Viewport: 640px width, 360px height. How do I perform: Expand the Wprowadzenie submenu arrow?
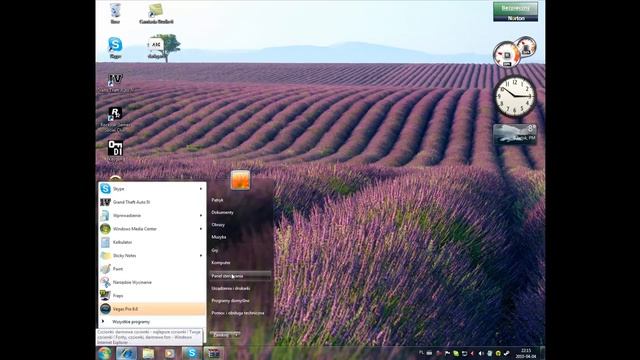(201, 216)
